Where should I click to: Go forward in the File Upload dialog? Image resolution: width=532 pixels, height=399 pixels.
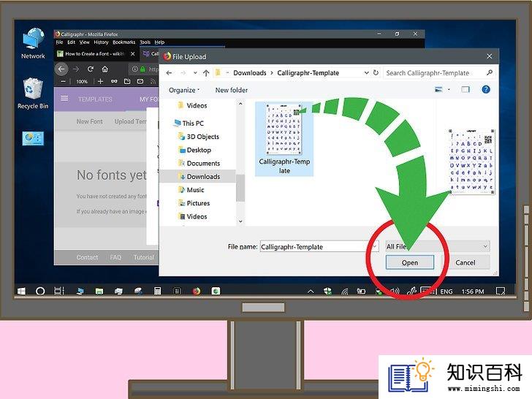click(x=183, y=73)
